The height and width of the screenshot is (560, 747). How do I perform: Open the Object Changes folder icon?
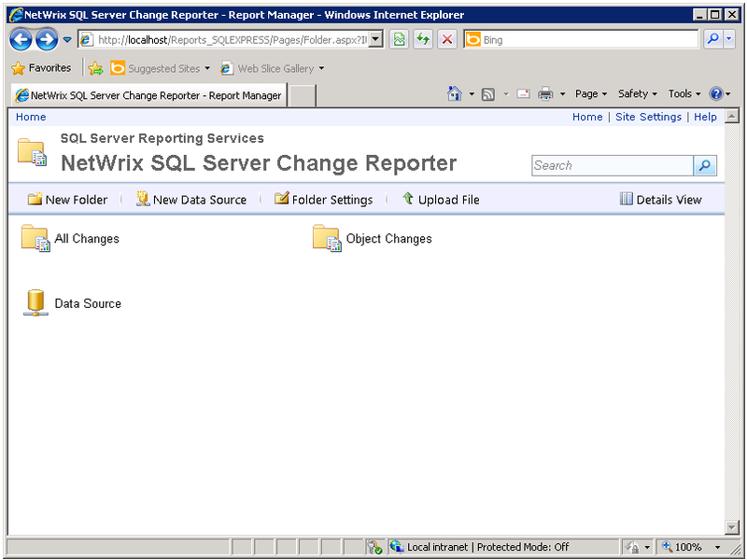tap(327, 238)
